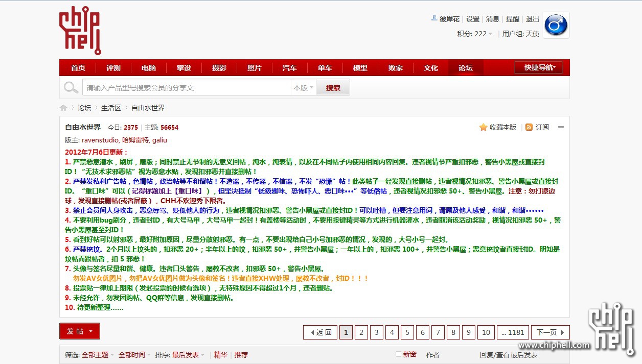Click the 用户组: 天使 text
The width and height of the screenshot is (642, 364).
[x=521, y=34]
